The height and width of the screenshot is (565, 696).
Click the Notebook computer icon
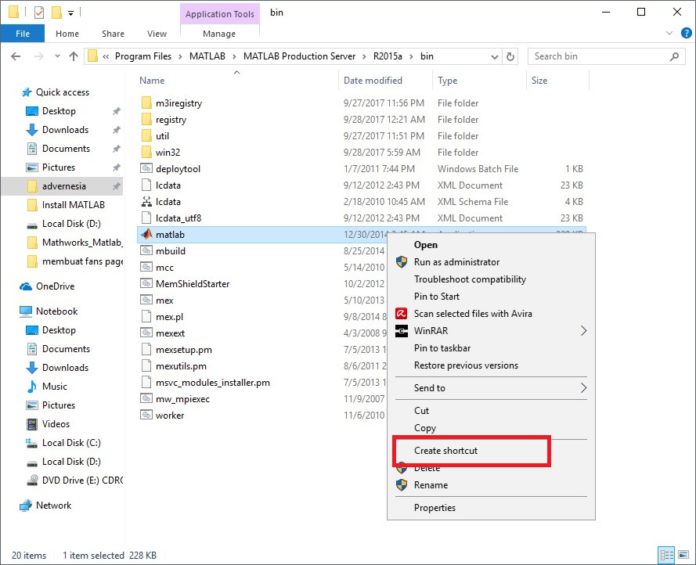(x=26, y=311)
